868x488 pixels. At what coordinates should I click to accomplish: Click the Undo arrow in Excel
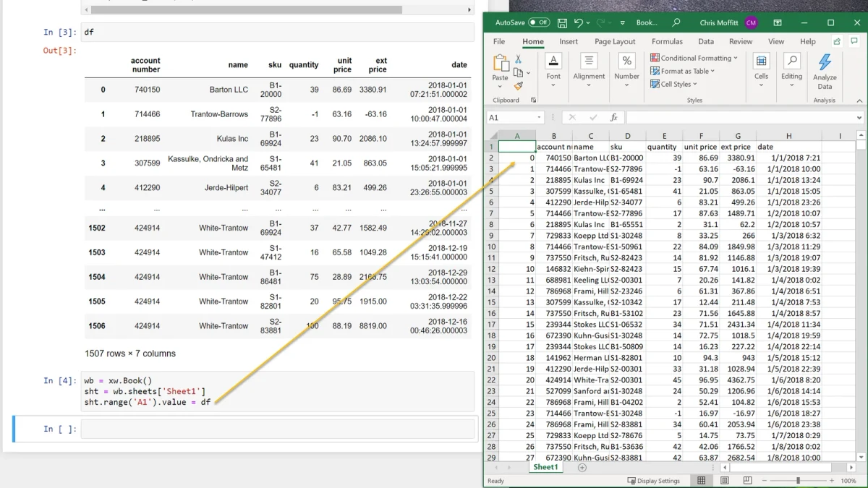click(578, 22)
